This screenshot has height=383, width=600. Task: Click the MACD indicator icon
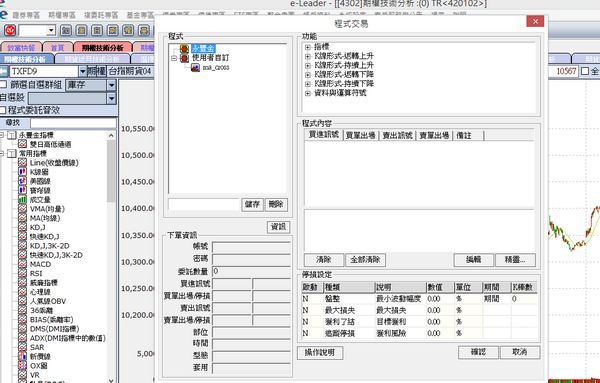[23, 264]
